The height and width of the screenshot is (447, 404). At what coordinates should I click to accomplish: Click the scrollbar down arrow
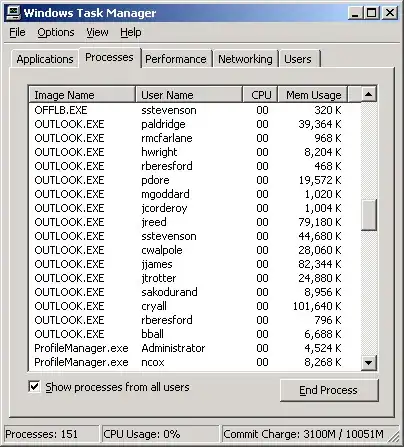pyautogui.click(x=369, y=363)
